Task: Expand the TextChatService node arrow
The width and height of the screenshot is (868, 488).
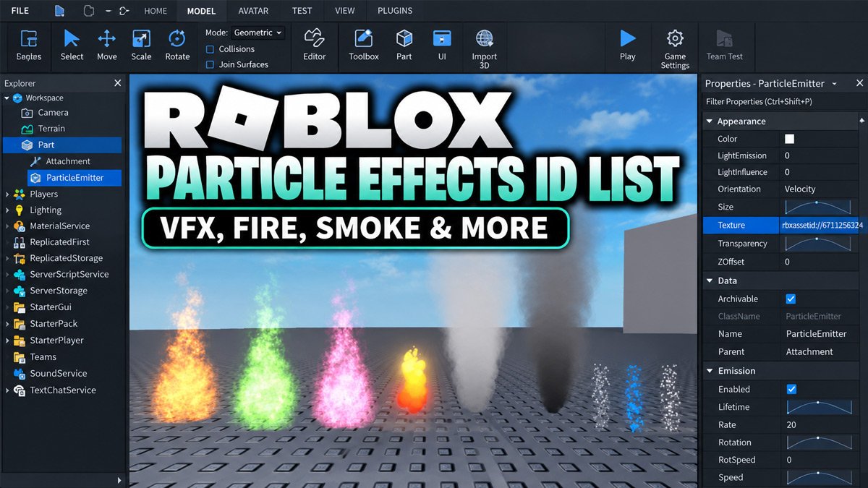Action: [7, 390]
